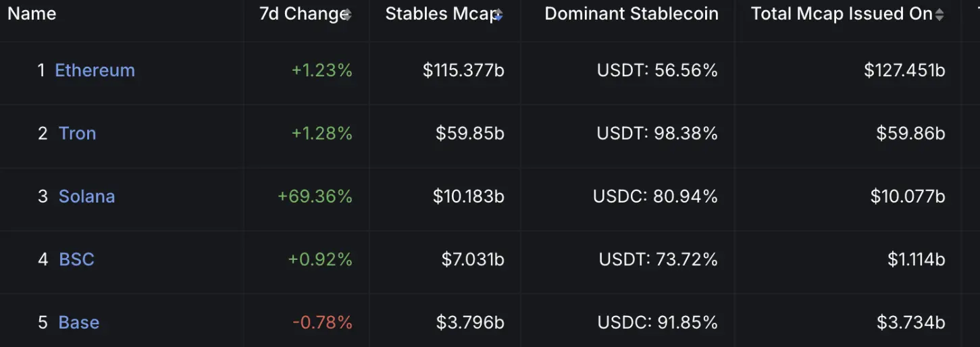980x347 pixels.
Task: Go to the Solana chain page
Action: 86,196
